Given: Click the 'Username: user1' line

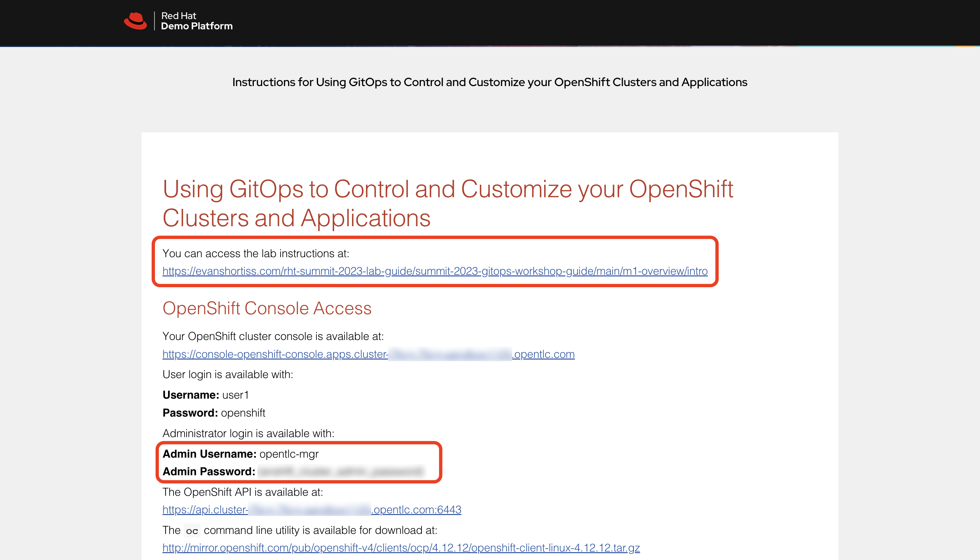Looking at the screenshot, I should click(206, 395).
